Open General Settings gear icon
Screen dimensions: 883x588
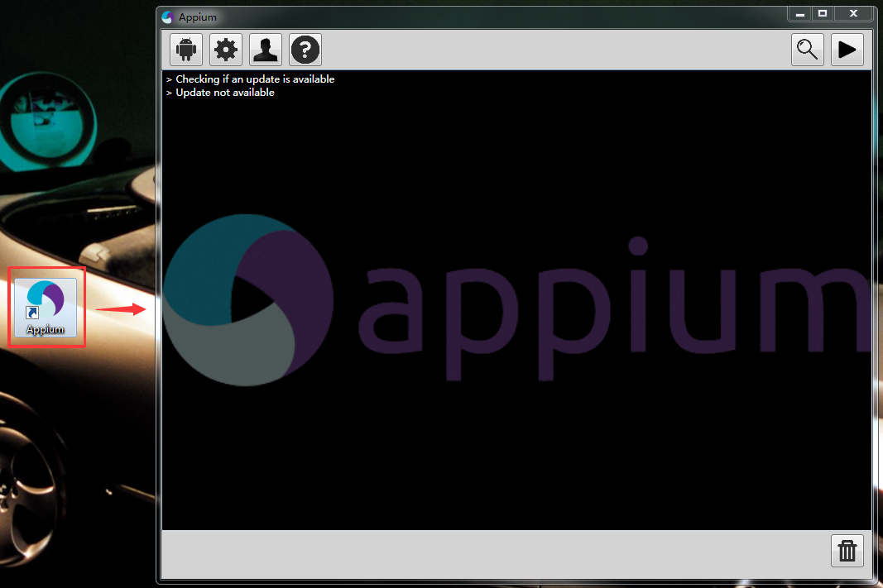[x=226, y=50]
